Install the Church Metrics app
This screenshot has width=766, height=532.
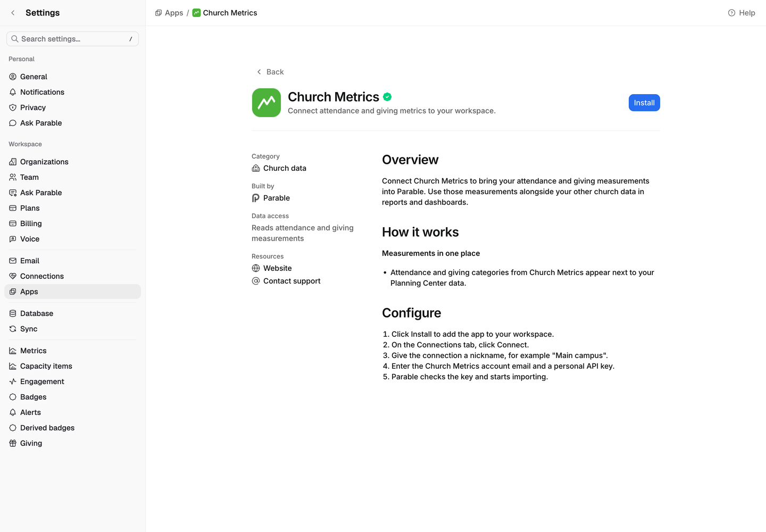click(x=644, y=103)
